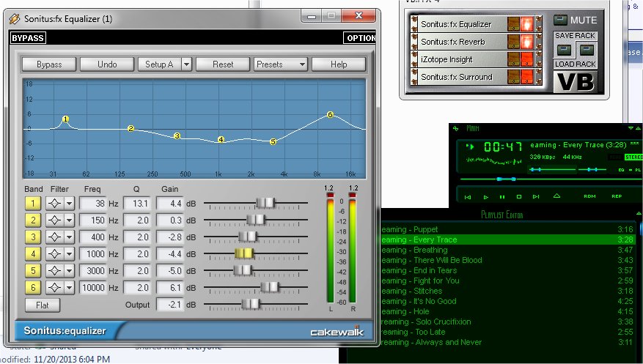Screen dimensions: 643x364
Task: Click the band 1 frequency field showing 38
Action: coord(93,204)
